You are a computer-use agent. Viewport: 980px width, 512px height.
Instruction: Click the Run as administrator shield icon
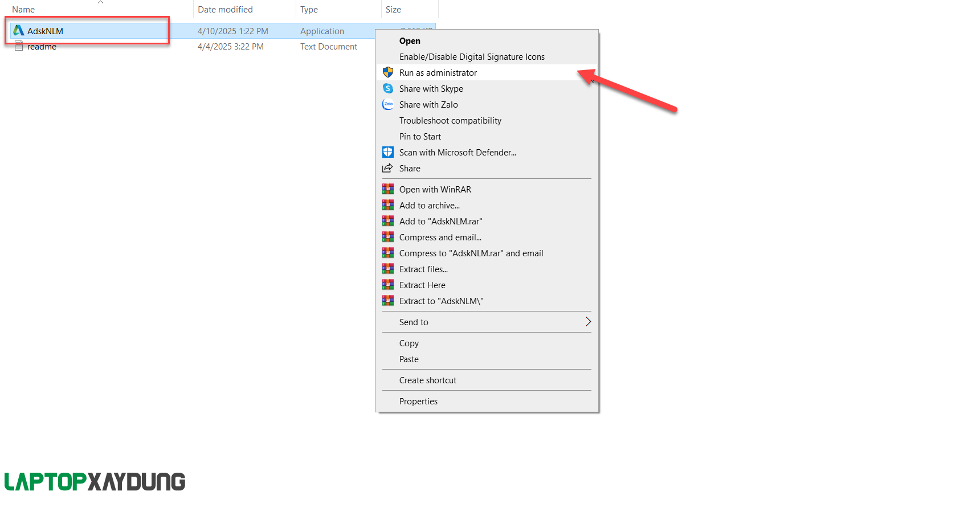click(x=388, y=72)
